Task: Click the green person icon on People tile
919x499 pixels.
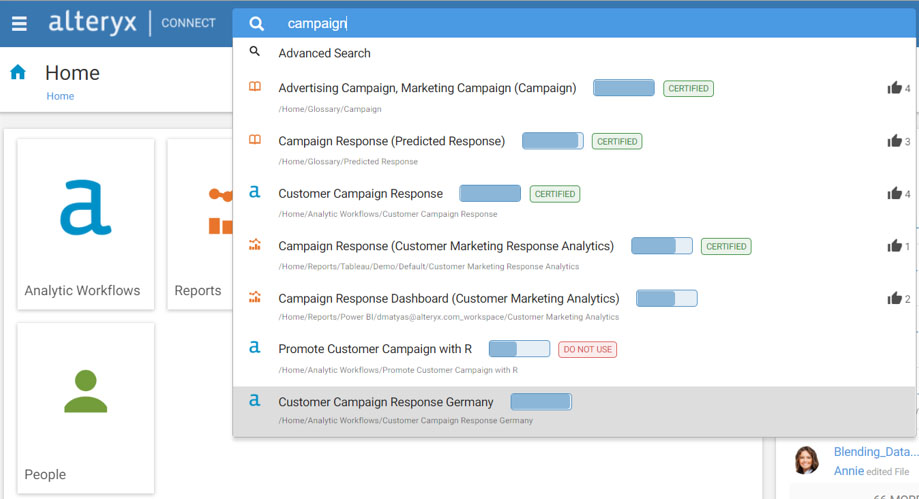Action: [x=86, y=391]
